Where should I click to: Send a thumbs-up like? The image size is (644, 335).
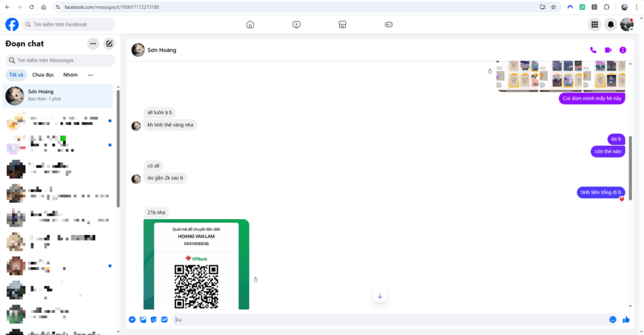tap(626, 320)
